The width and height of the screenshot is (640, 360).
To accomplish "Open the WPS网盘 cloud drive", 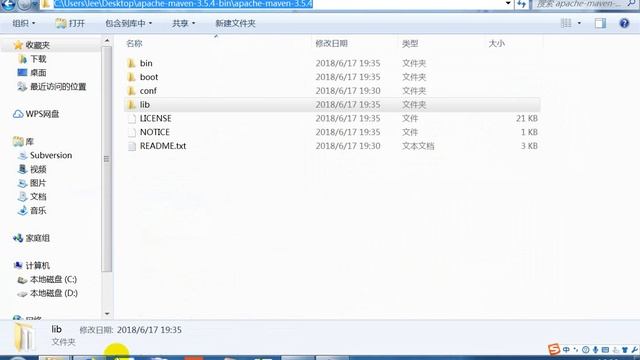I will click(x=42, y=114).
